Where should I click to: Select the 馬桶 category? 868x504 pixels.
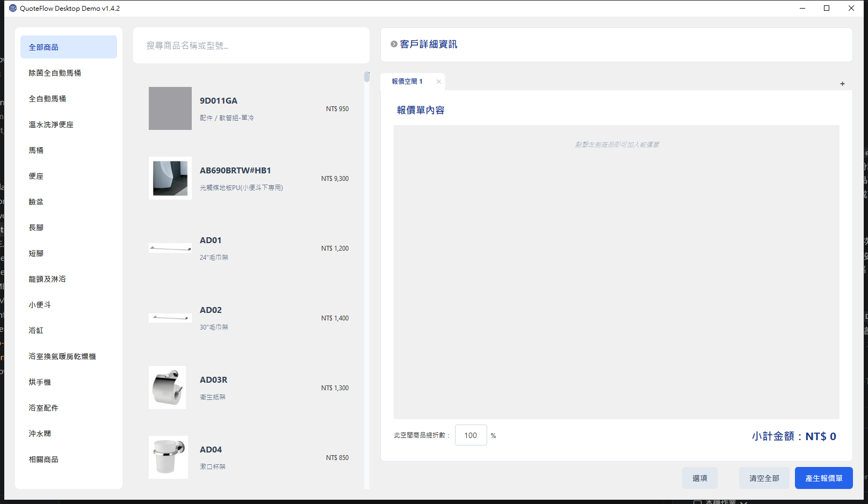point(69,150)
